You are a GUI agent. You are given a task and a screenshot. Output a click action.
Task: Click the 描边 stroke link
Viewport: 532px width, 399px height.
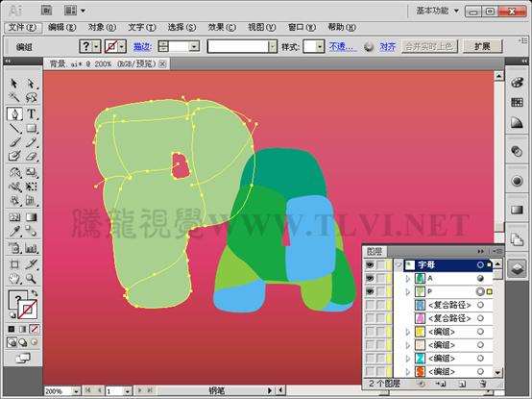142,46
